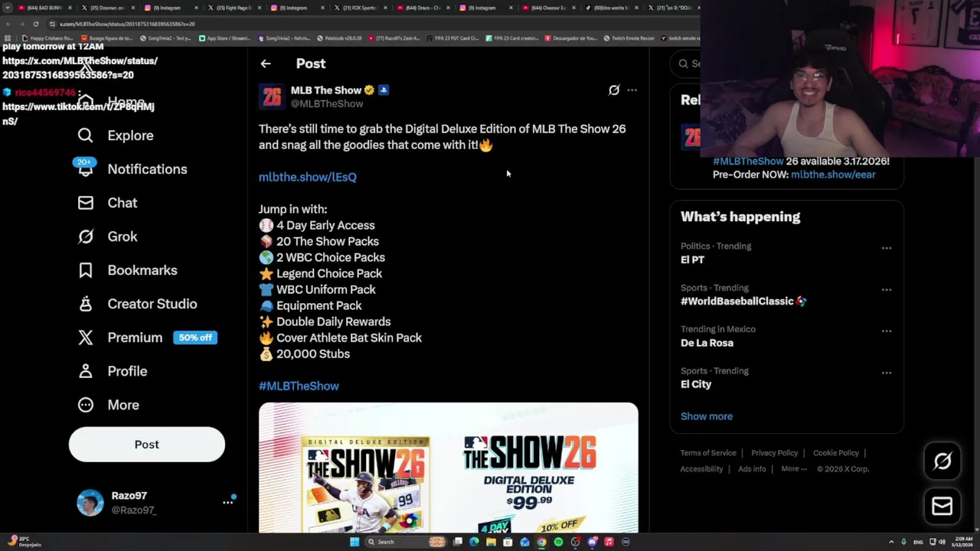
Task: Click the #MLBTheShow hashtag in the post
Action: point(299,386)
